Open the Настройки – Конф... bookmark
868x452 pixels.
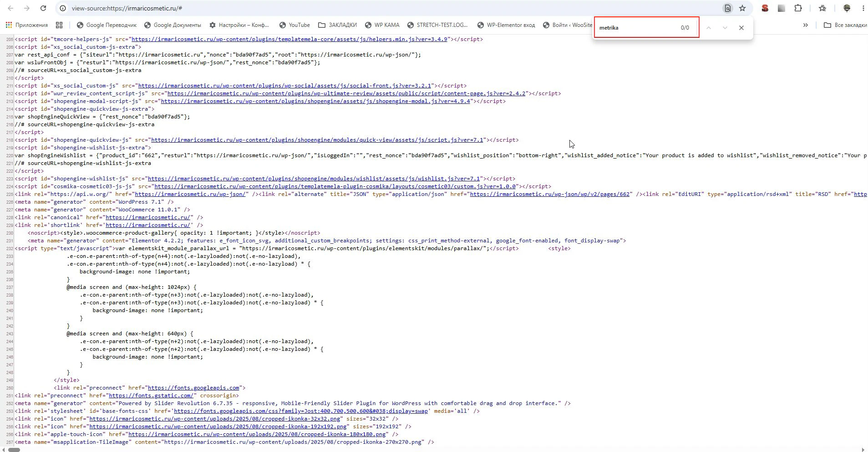[x=239, y=25]
